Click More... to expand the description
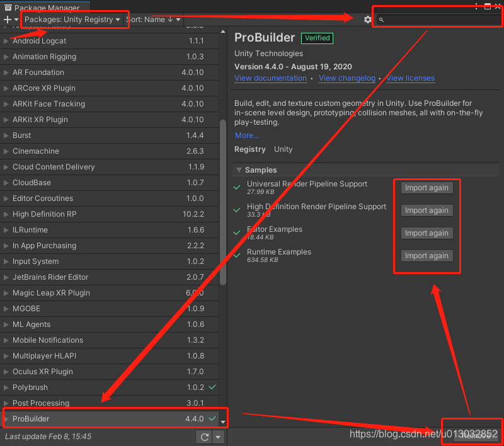Viewport: 504px width, 446px height. coord(246,135)
